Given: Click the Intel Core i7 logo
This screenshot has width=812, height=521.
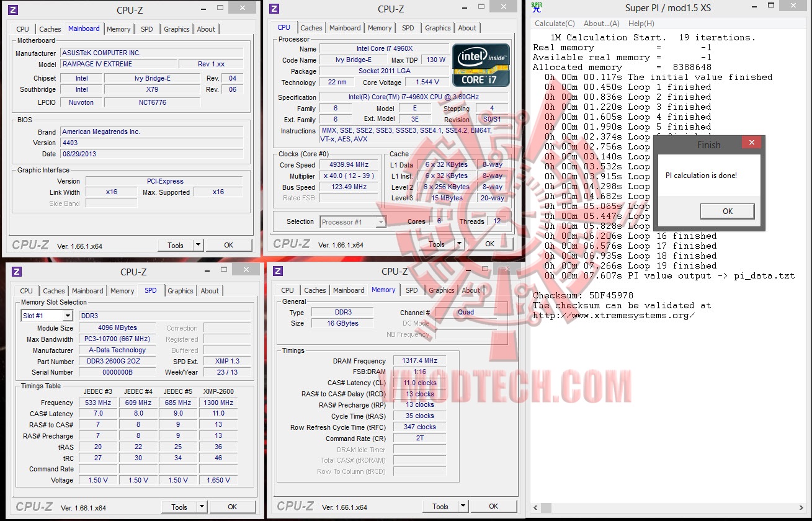Looking at the screenshot, I should click(x=481, y=65).
